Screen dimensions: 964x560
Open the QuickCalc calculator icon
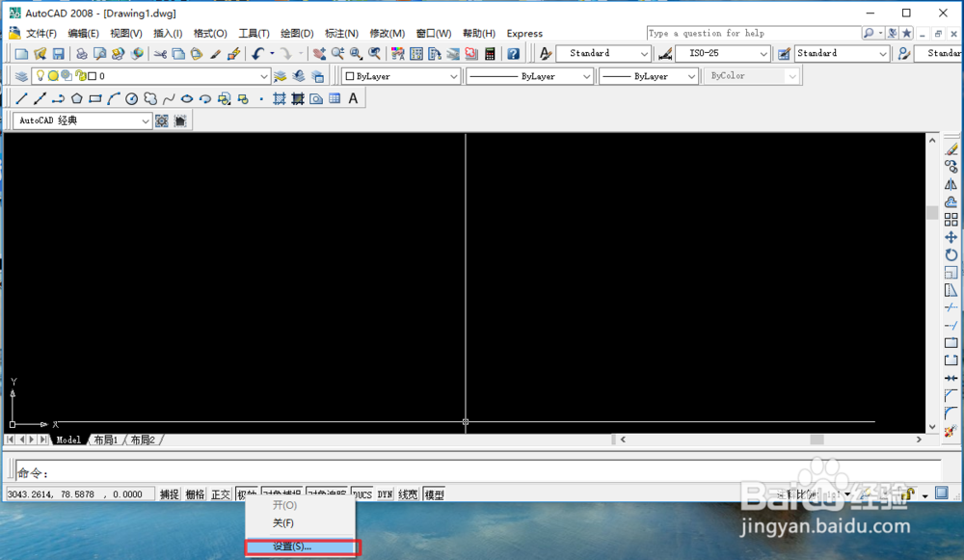tap(490, 53)
